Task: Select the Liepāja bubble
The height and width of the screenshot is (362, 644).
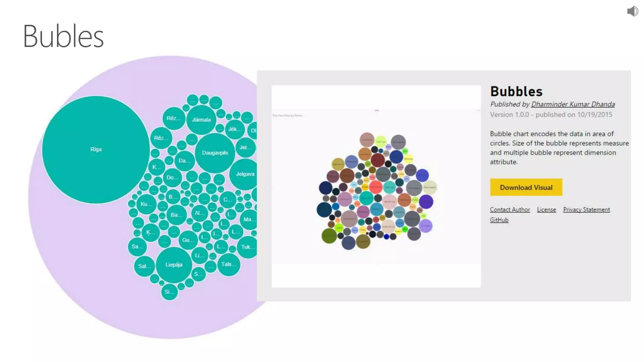Action: coord(174,265)
